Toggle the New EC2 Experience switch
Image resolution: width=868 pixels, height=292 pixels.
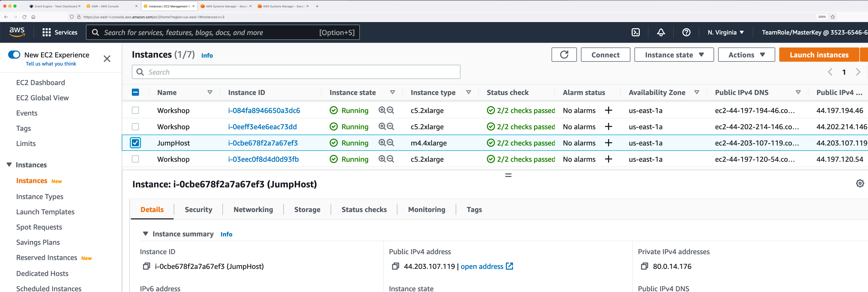pos(14,55)
